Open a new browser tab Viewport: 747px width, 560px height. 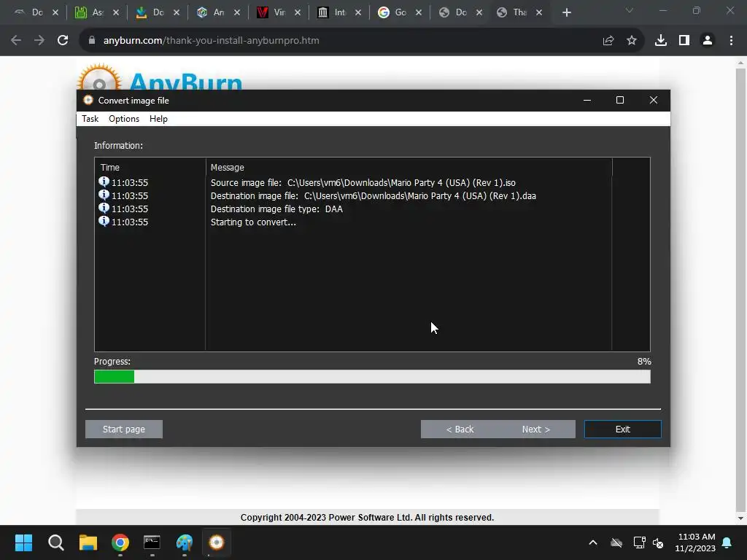[x=566, y=13]
